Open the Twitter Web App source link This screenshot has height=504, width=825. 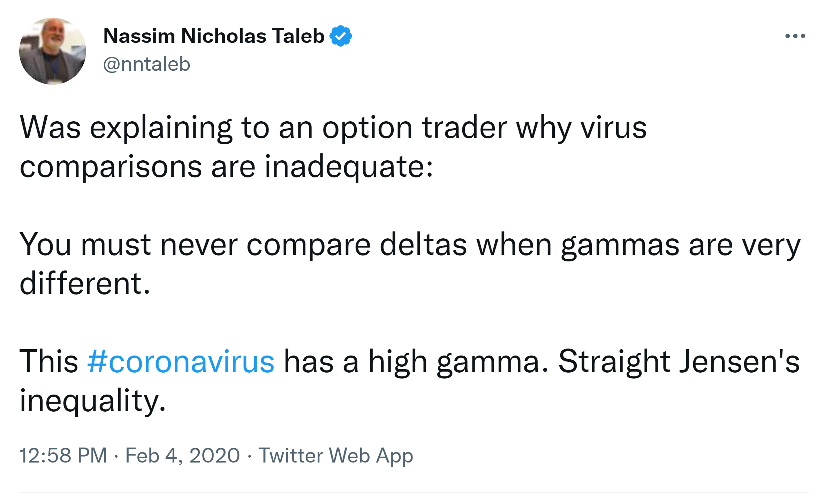click(x=335, y=455)
